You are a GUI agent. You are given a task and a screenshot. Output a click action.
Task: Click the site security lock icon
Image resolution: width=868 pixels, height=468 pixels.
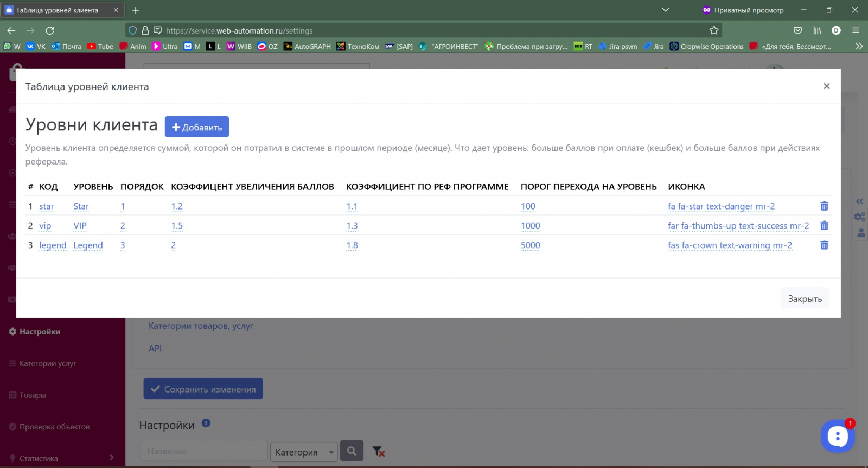point(145,30)
